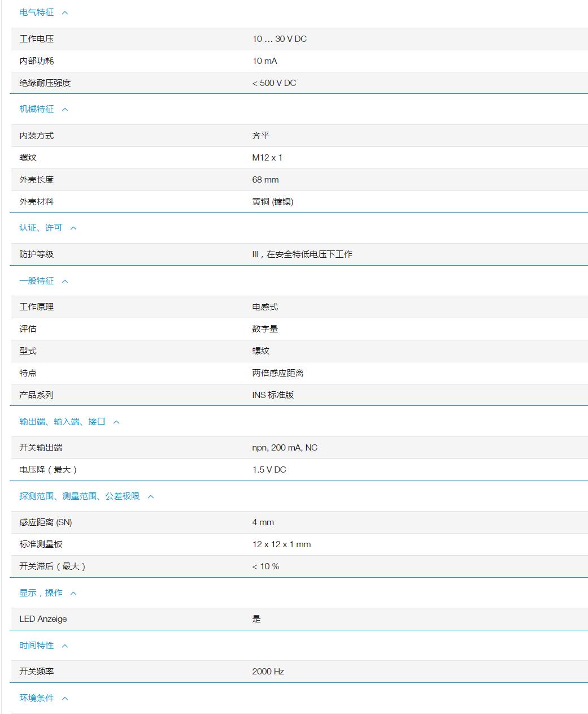
Task: Collapse the 环境条件 section chevron
Action: [x=66, y=698]
